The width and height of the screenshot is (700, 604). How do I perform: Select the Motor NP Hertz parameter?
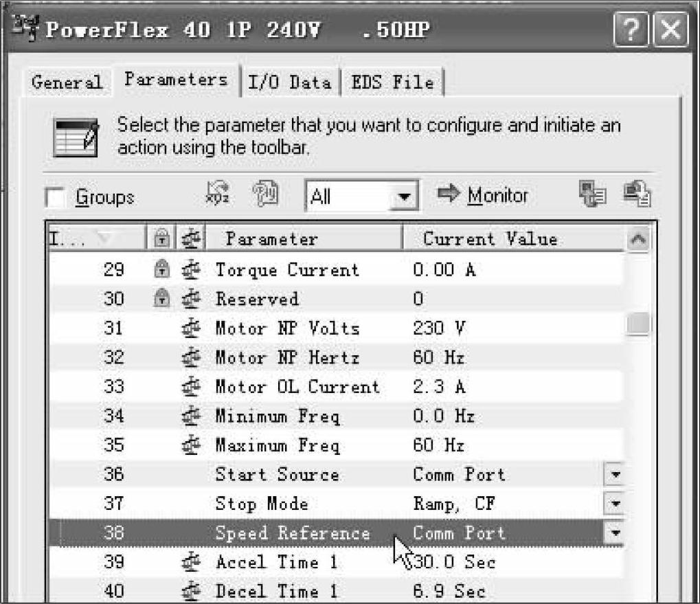(x=287, y=357)
